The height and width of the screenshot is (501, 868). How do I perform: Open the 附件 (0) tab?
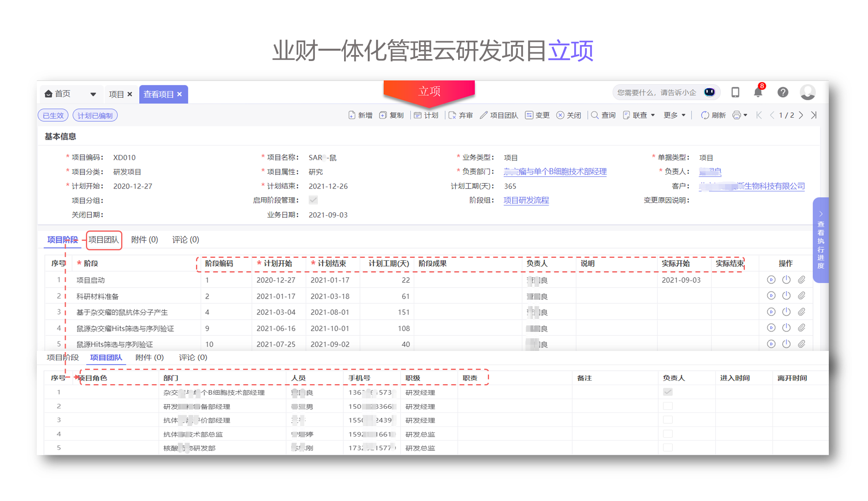point(145,240)
